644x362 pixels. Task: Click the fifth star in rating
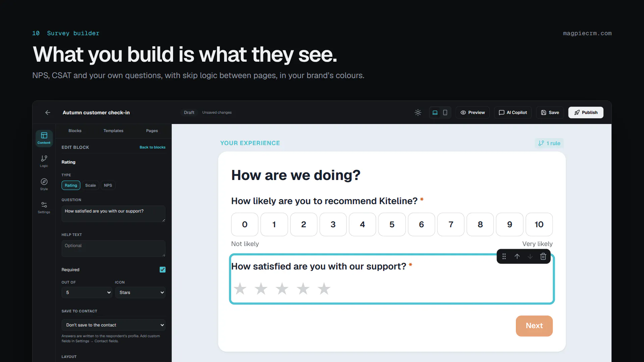(324, 289)
